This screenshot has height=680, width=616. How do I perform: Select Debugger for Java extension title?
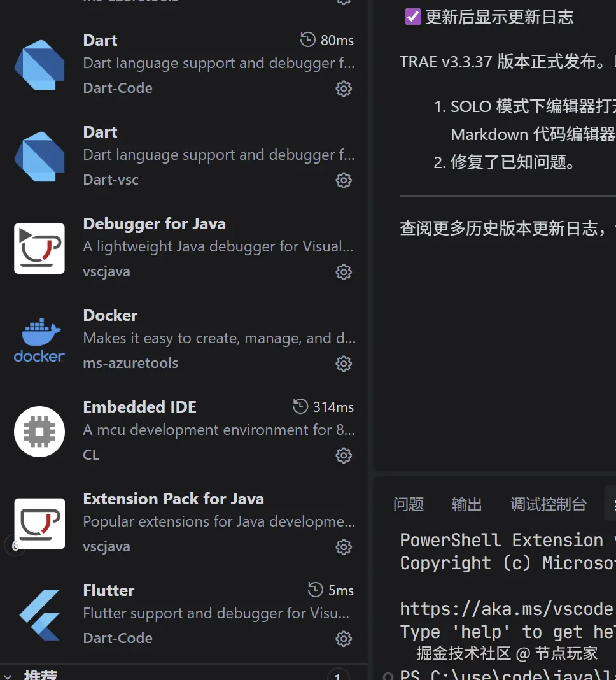[155, 223]
